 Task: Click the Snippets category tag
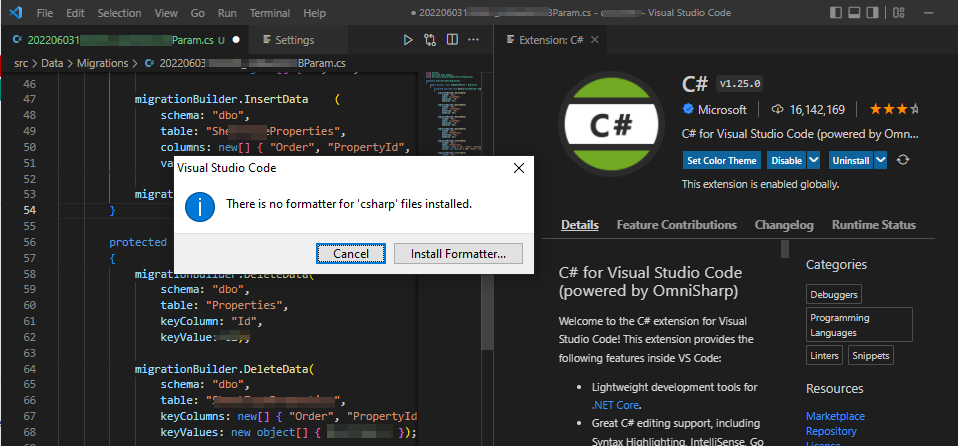click(871, 355)
